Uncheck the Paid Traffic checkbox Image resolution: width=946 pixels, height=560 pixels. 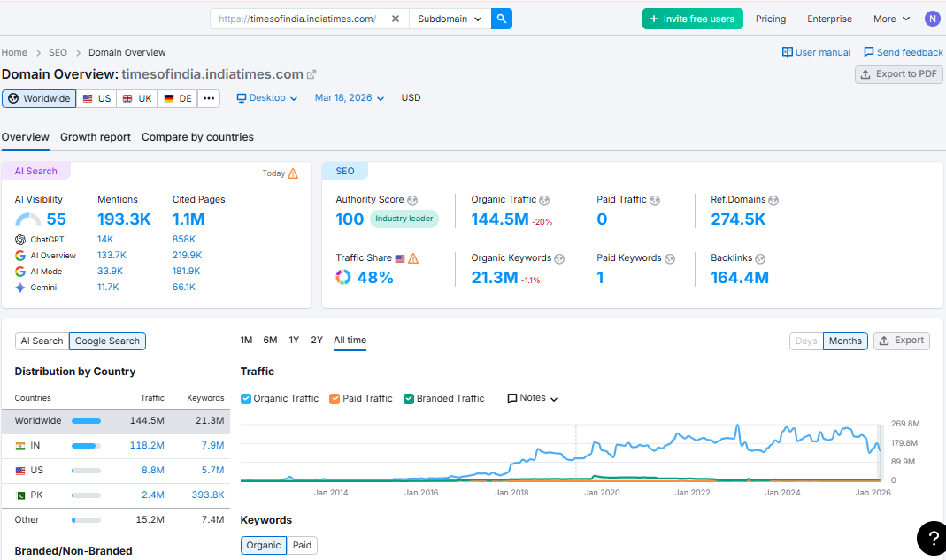[x=335, y=398]
